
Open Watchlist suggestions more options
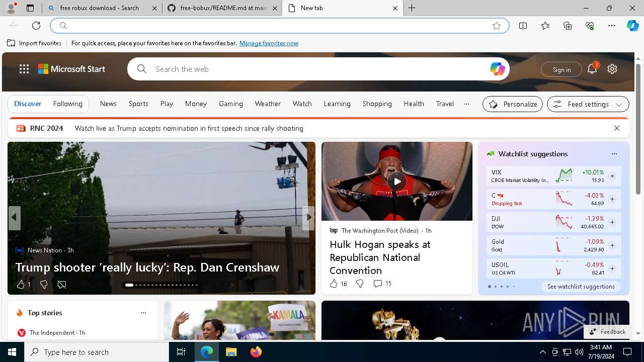click(614, 154)
